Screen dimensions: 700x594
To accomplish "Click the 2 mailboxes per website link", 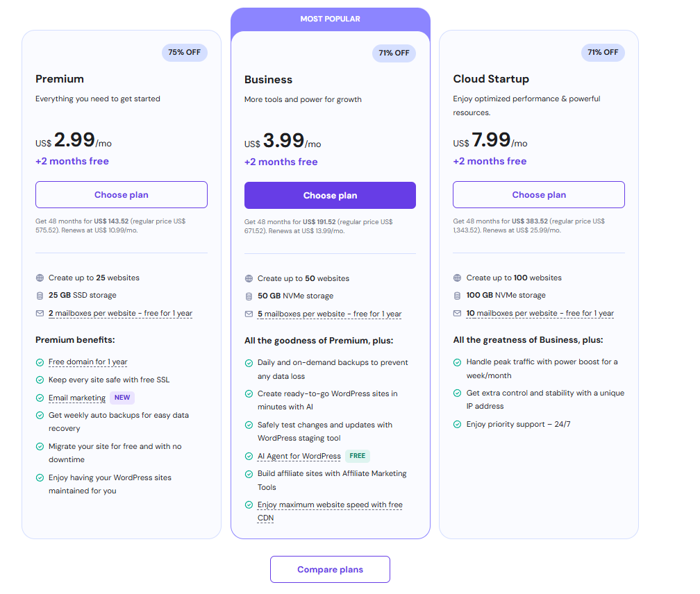I will [x=120, y=313].
